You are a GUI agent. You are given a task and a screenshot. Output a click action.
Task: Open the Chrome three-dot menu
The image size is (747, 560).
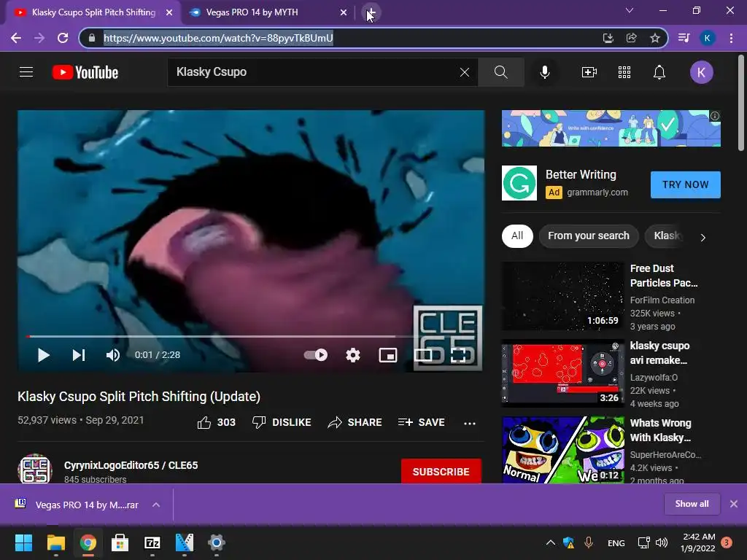[731, 38]
